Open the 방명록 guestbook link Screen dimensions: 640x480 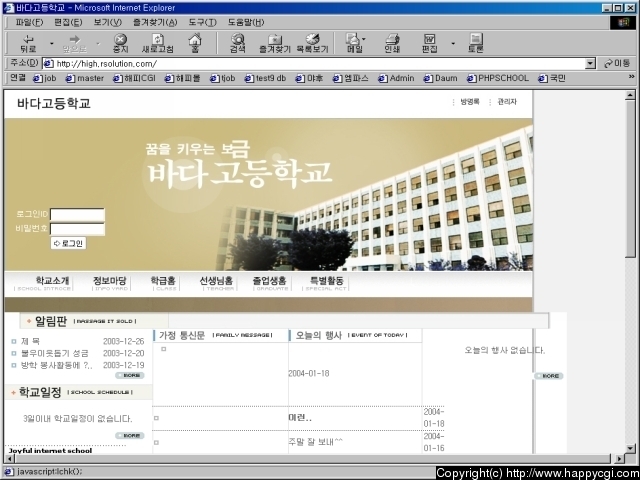tap(470, 102)
